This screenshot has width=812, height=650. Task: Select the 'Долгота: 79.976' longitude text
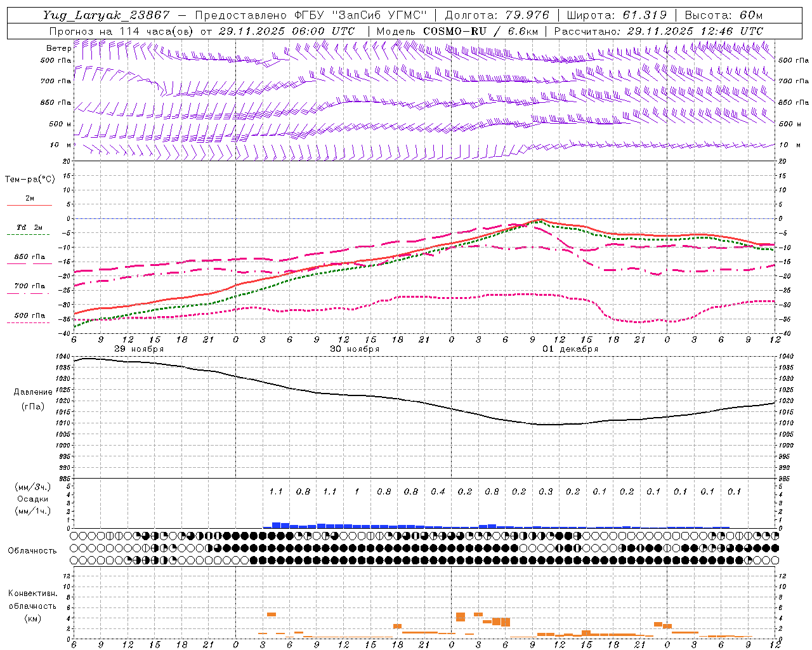497,15
